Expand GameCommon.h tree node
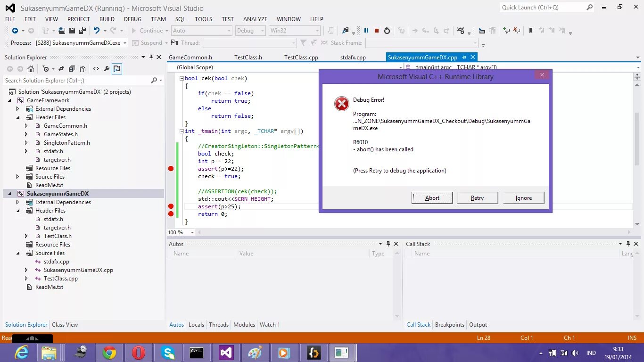The image size is (644, 362). tap(26, 126)
